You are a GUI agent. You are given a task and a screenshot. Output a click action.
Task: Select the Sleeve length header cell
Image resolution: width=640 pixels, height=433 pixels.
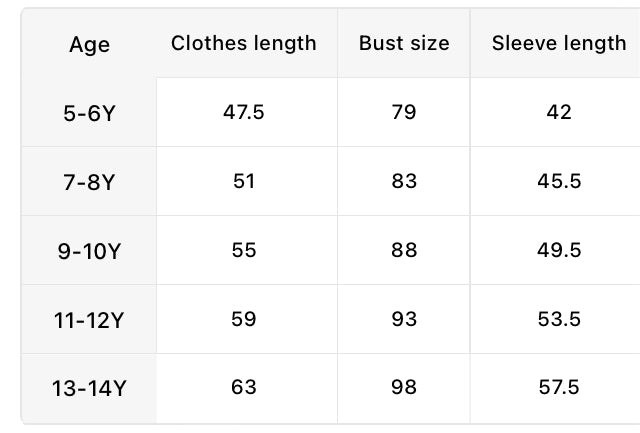[x=559, y=43]
